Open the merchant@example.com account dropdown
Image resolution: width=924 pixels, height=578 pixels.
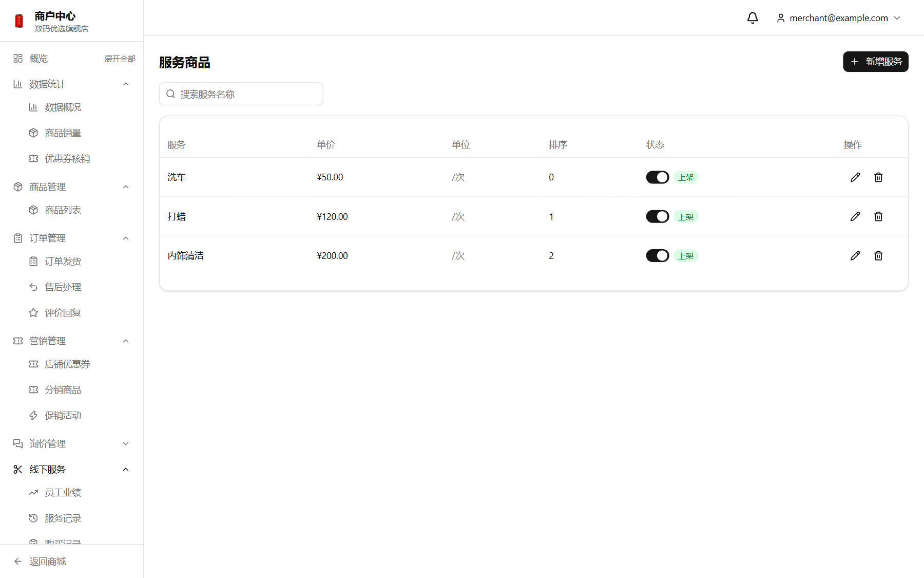click(x=839, y=18)
